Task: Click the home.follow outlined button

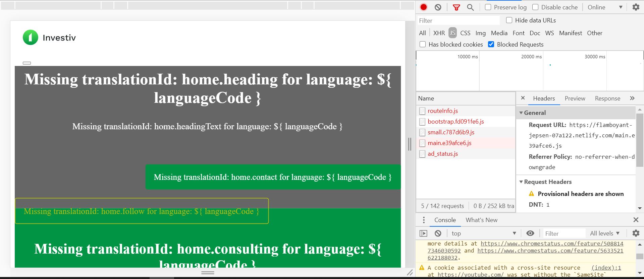Action: click(x=142, y=211)
